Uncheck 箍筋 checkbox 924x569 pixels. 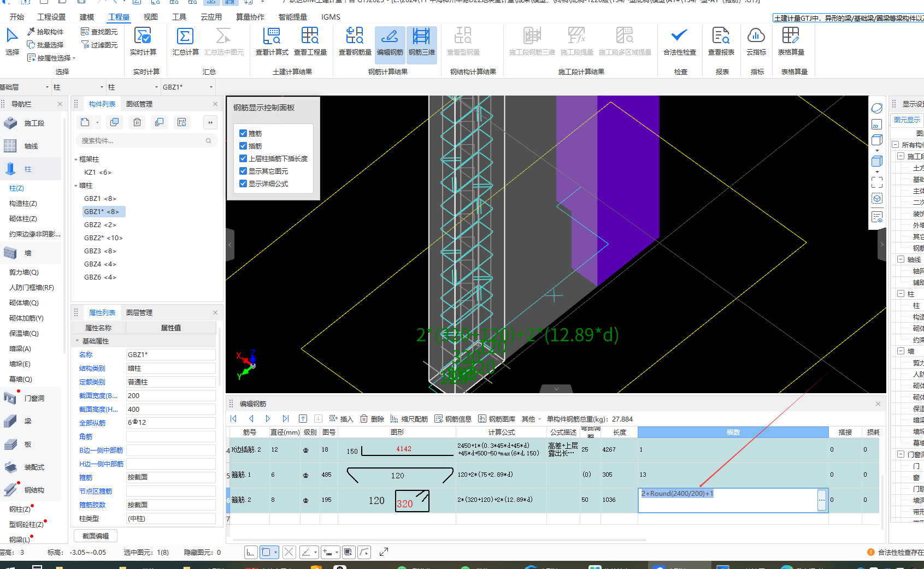[243, 133]
